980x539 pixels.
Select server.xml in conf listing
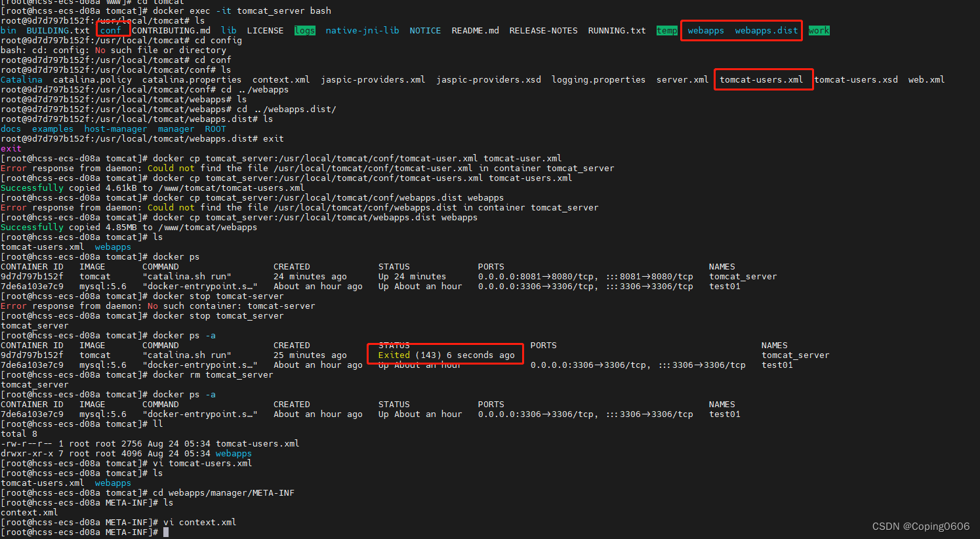point(682,80)
